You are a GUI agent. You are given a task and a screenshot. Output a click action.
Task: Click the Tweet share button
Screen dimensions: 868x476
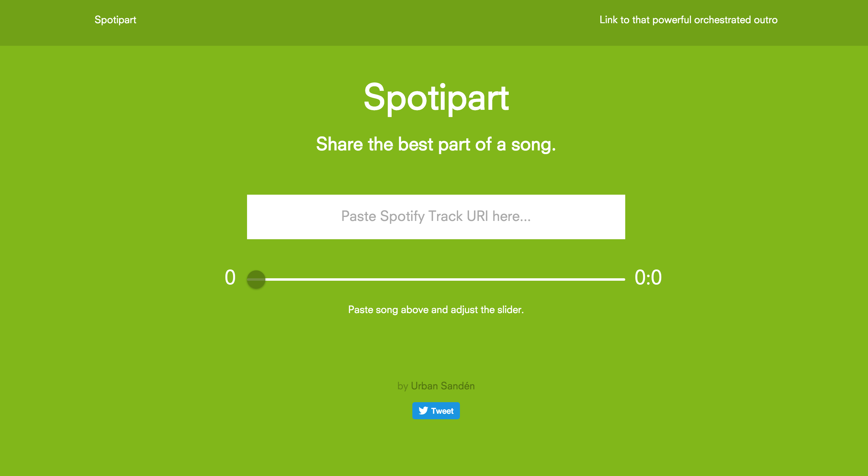click(x=436, y=411)
